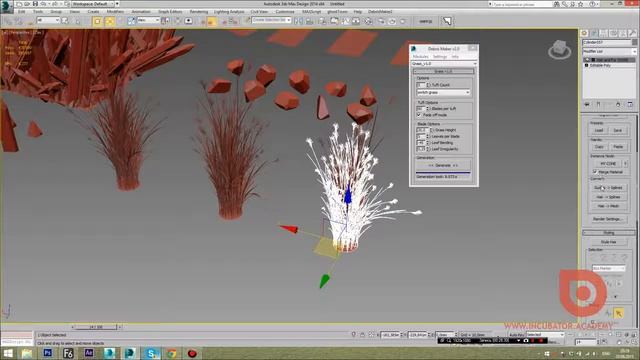Click the Hair -> Splines button
Screen dimensions: 640x360
tap(608, 197)
